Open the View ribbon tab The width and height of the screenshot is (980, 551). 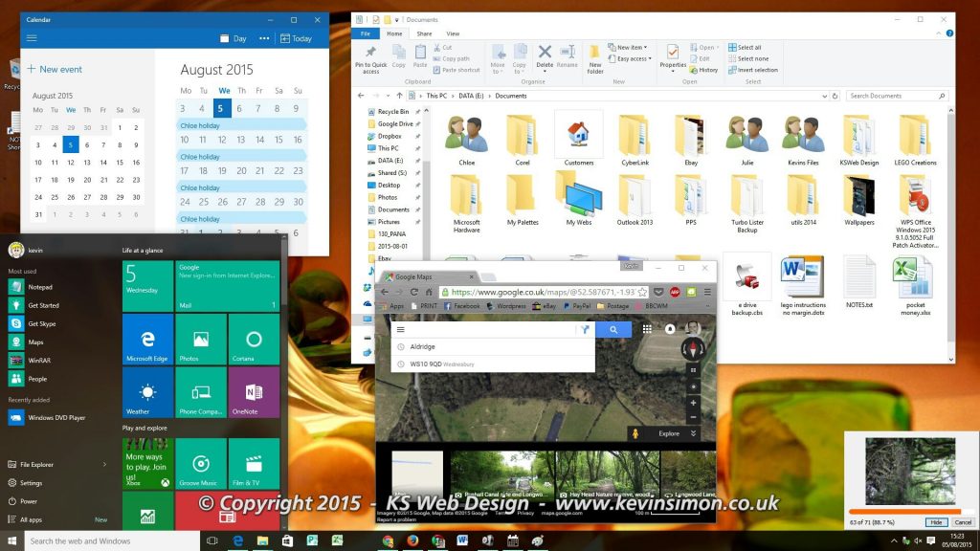(x=453, y=33)
